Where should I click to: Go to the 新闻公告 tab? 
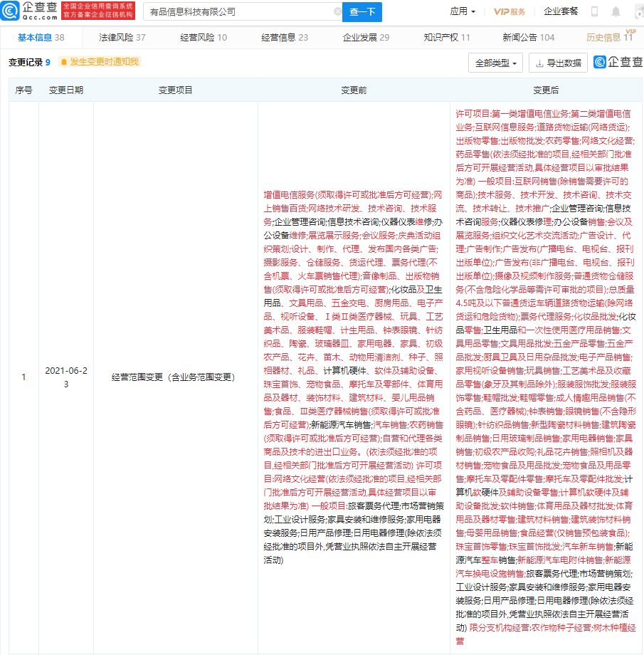coord(528,38)
